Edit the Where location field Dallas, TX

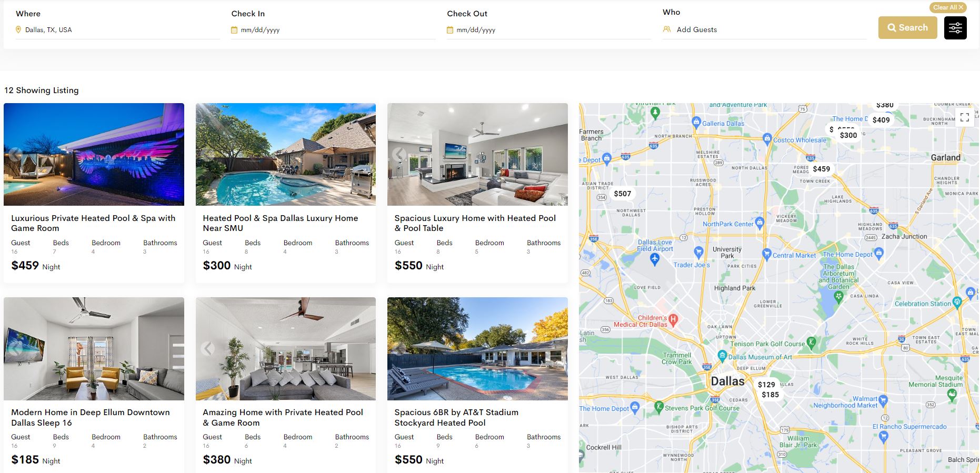(118, 30)
